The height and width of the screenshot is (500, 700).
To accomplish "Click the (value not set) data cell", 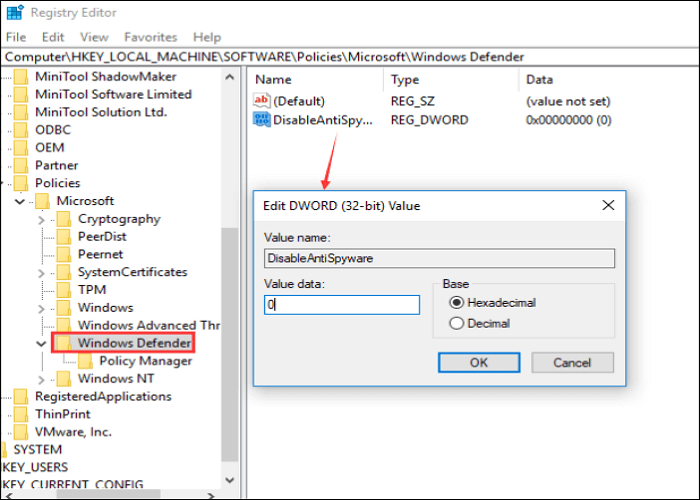I will (x=568, y=101).
